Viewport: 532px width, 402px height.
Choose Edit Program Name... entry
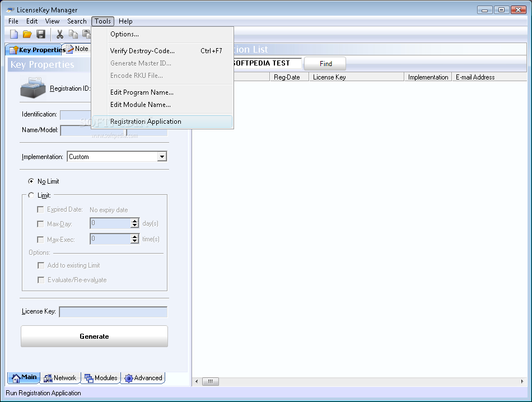[x=162, y=92]
